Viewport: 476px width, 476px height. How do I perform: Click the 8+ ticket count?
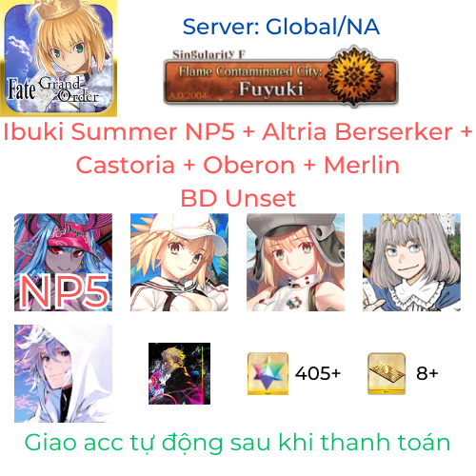tap(427, 373)
